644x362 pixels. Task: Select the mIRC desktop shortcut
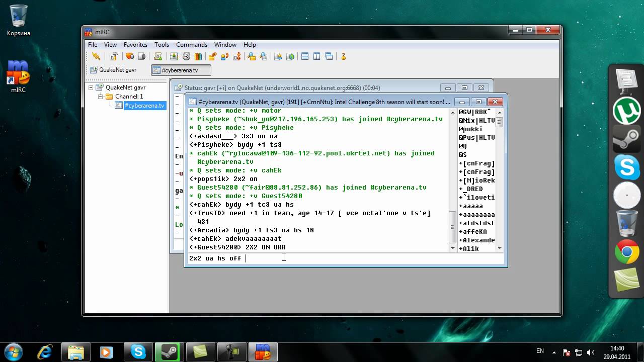pos(18,76)
